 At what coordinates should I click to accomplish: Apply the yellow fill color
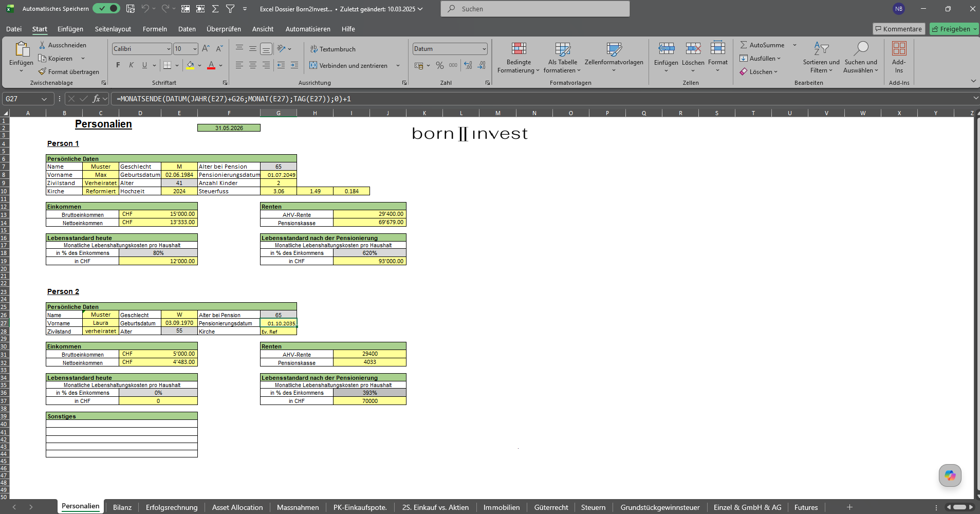(190, 65)
